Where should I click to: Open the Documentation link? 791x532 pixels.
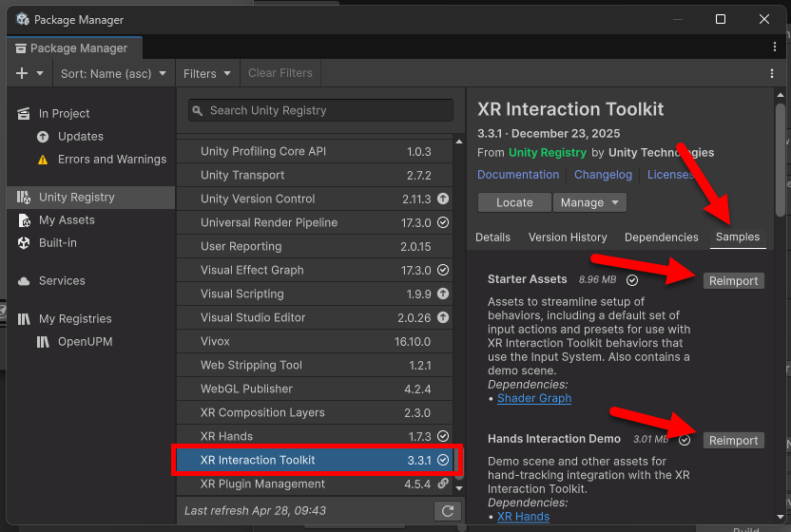(518, 175)
